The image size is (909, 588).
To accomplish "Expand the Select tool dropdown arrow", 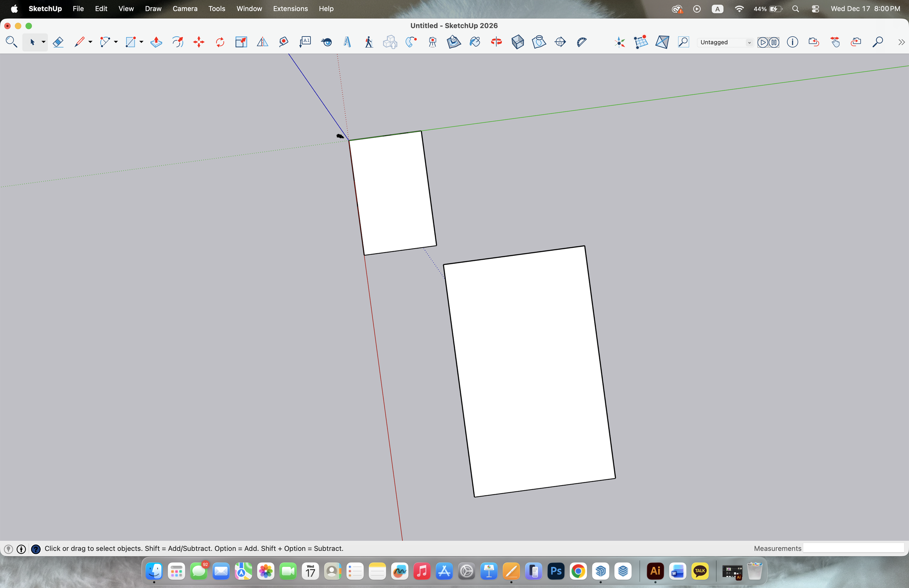I will pos(43,43).
